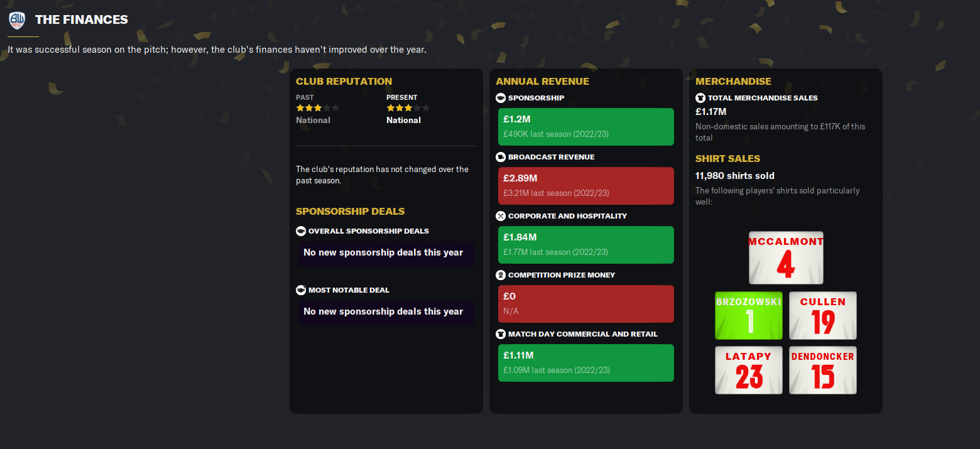Image resolution: width=980 pixels, height=449 pixels.
Task: Click the Competition Prize Money rosette icon
Action: click(501, 275)
